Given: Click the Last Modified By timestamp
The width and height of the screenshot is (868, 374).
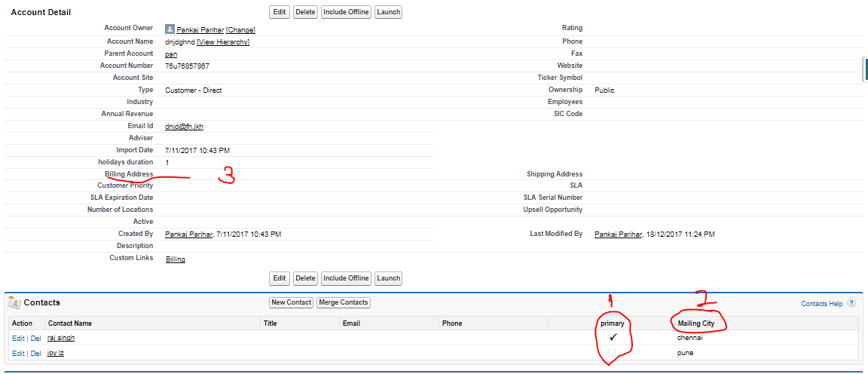Looking at the screenshot, I should click(x=680, y=235).
